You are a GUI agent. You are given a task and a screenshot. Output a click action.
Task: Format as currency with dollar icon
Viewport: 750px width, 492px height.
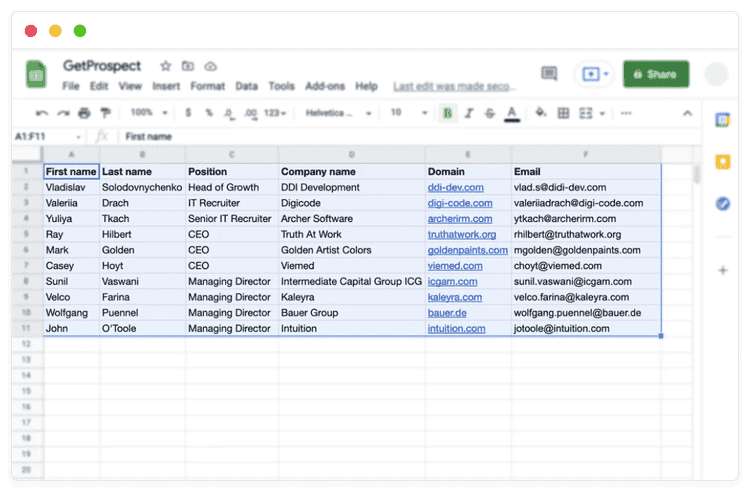[x=188, y=113]
